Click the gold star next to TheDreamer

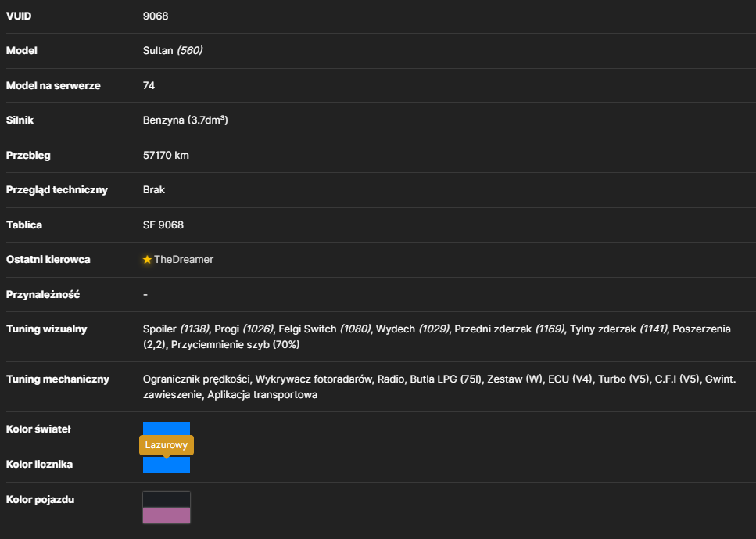(147, 260)
